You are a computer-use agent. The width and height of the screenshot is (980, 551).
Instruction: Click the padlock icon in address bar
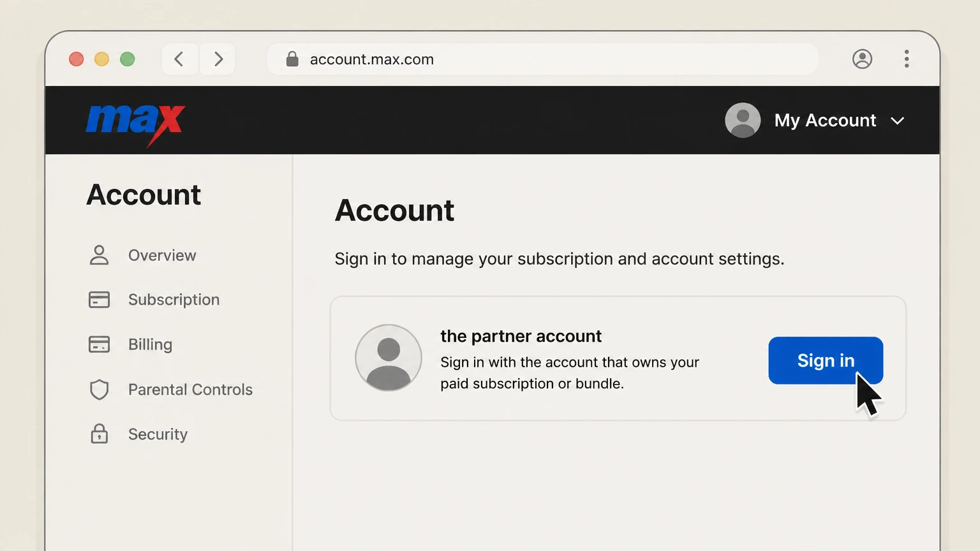[292, 59]
